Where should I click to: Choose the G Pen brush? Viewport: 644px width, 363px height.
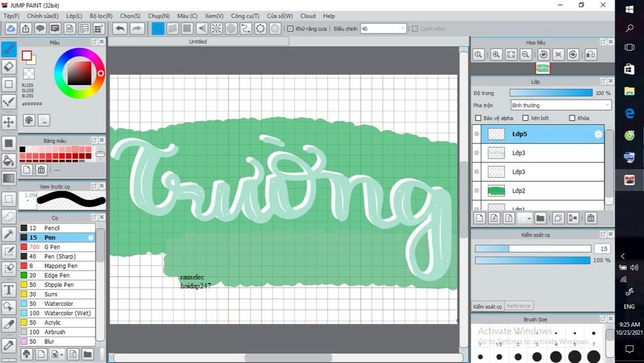(x=57, y=247)
